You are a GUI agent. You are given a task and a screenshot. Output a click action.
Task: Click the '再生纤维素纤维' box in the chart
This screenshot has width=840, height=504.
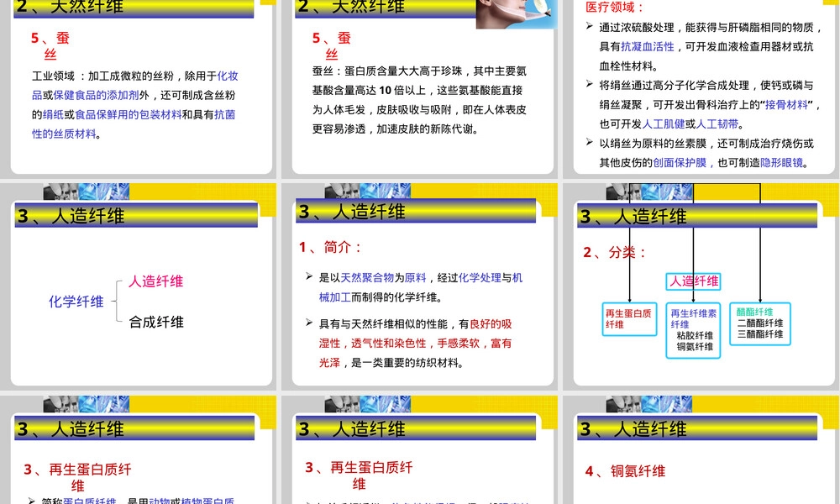point(693,330)
